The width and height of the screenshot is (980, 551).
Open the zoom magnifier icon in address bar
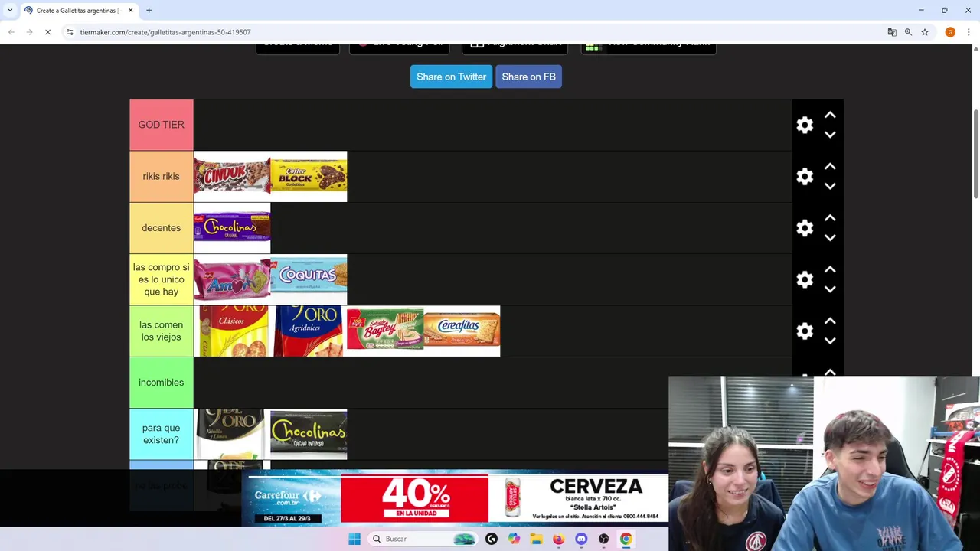click(x=908, y=32)
